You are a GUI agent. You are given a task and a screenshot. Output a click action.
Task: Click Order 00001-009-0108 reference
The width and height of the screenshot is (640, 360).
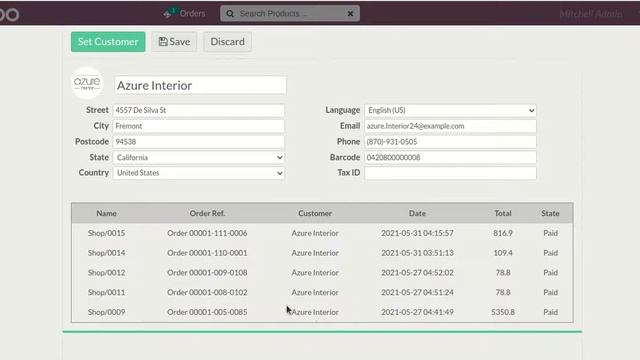pos(207,273)
